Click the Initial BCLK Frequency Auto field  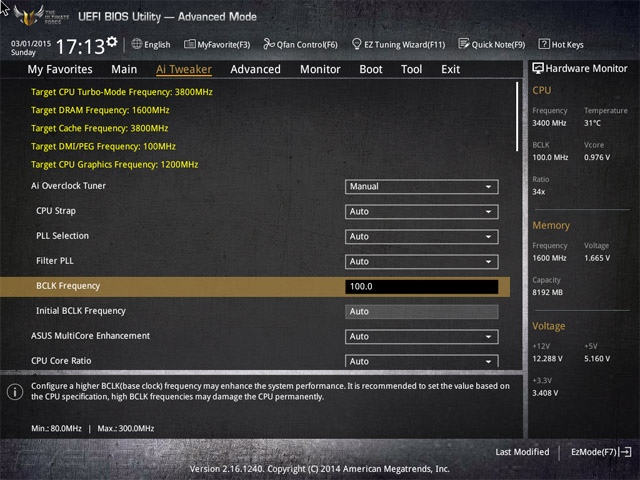[422, 311]
